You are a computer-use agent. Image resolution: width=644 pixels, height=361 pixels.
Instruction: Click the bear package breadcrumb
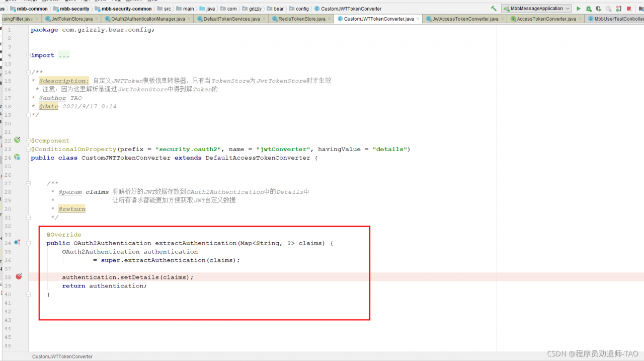275,9
